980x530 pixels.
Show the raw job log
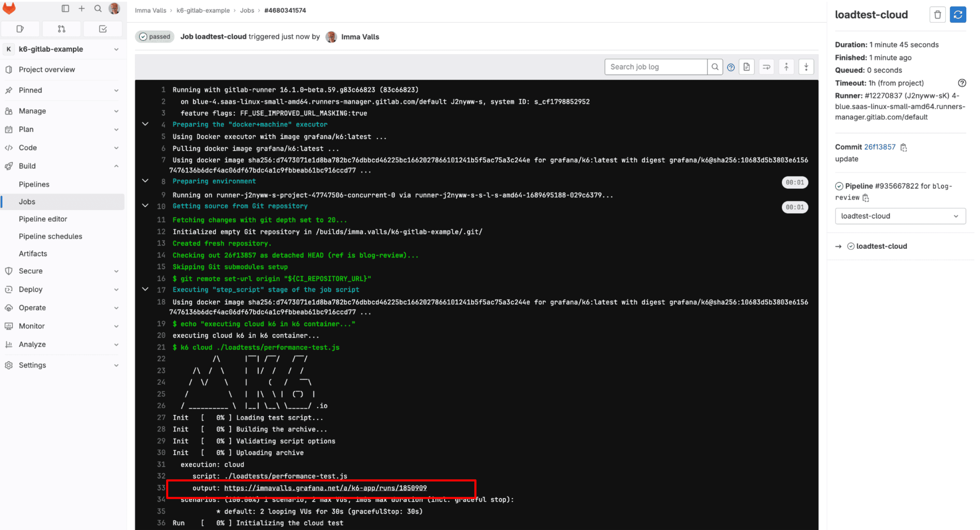pyautogui.click(x=746, y=67)
